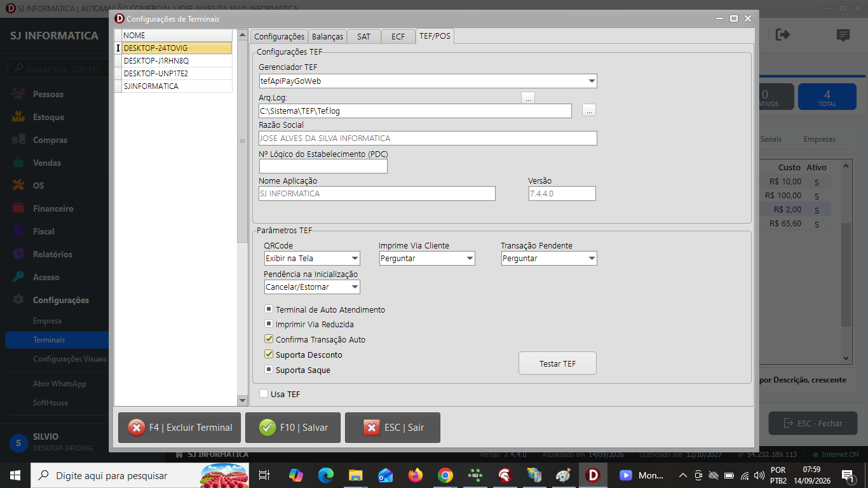Open the chat message icon in main header

coord(843,36)
